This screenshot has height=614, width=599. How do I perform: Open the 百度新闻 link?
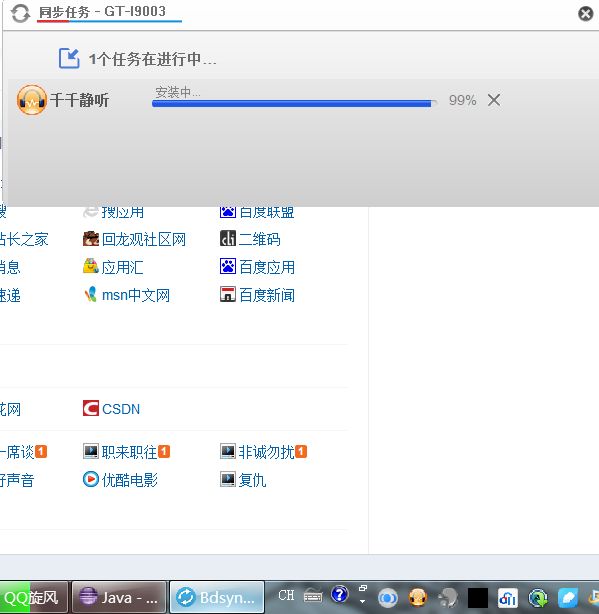pyautogui.click(x=267, y=295)
